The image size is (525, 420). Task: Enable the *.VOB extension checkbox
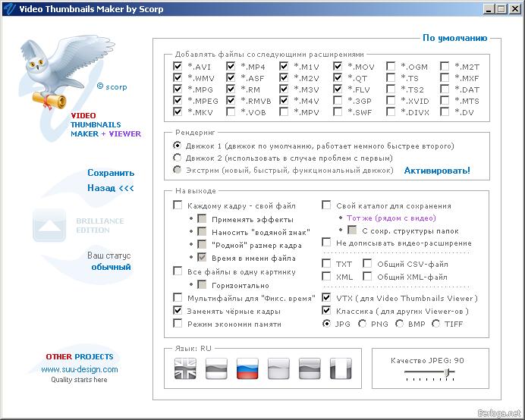(x=231, y=111)
